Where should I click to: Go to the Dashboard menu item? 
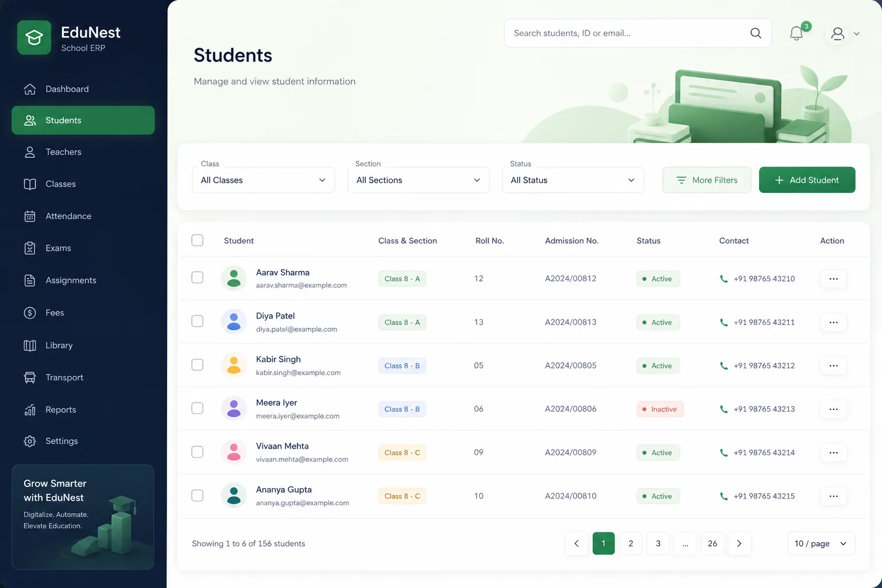click(x=83, y=89)
